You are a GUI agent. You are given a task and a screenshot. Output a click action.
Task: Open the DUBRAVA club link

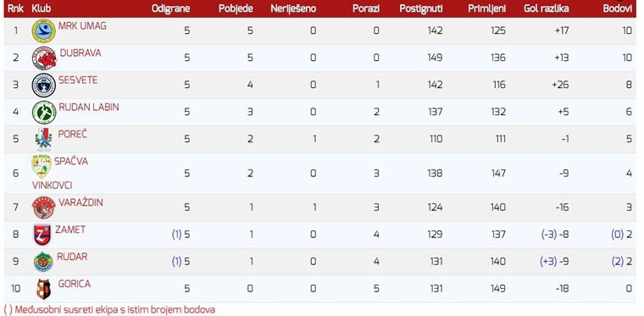pos(80,53)
